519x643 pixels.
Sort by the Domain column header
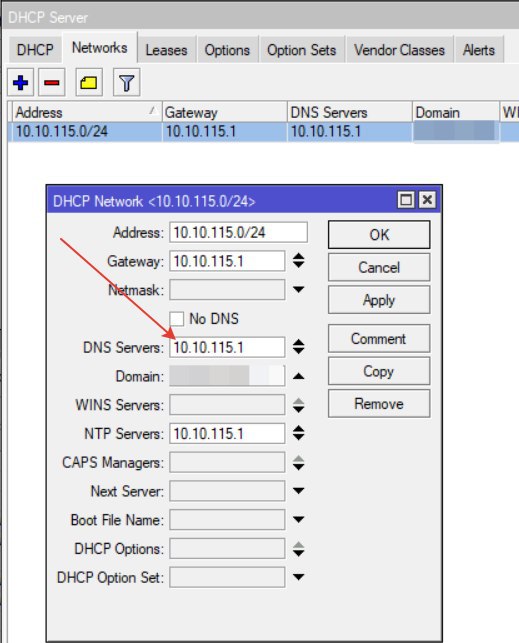point(455,112)
